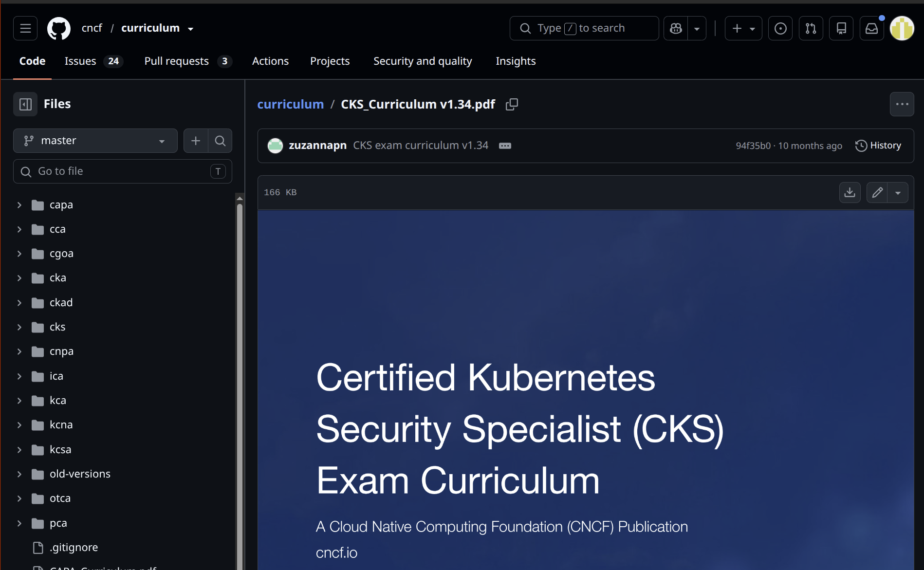
Task: Open the kca folder
Action: (57, 401)
